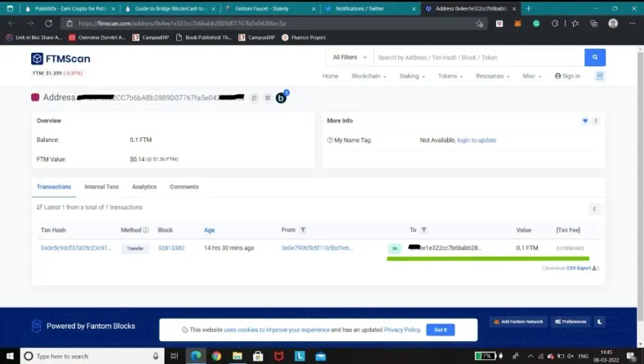Expand All Filters dropdown
644x364 pixels.
click(349, 58)
